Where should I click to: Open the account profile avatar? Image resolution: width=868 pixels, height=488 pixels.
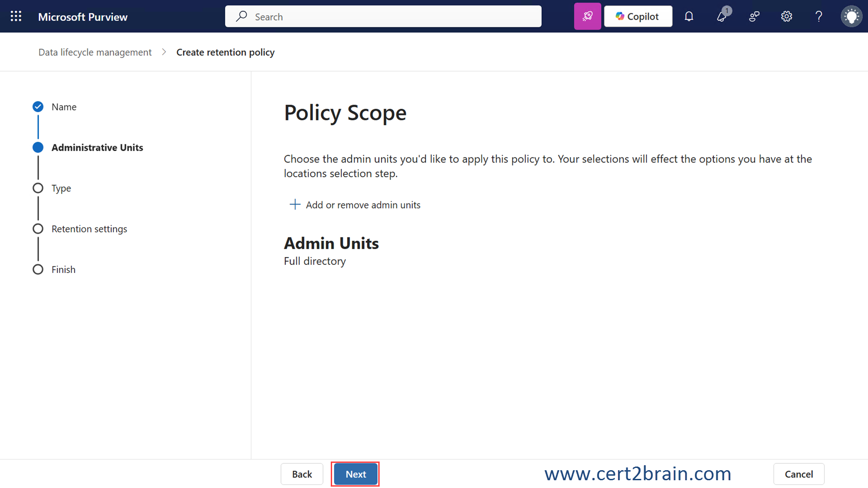click(851, 16)
